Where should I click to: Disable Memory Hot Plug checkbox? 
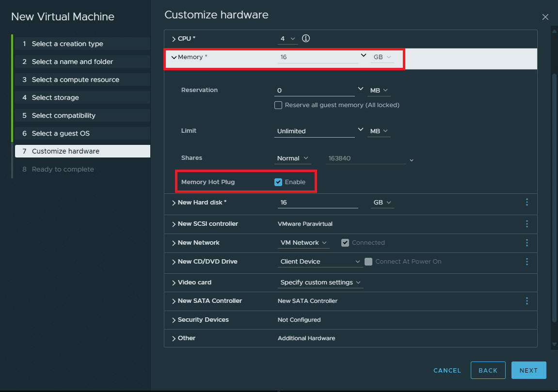278,182
